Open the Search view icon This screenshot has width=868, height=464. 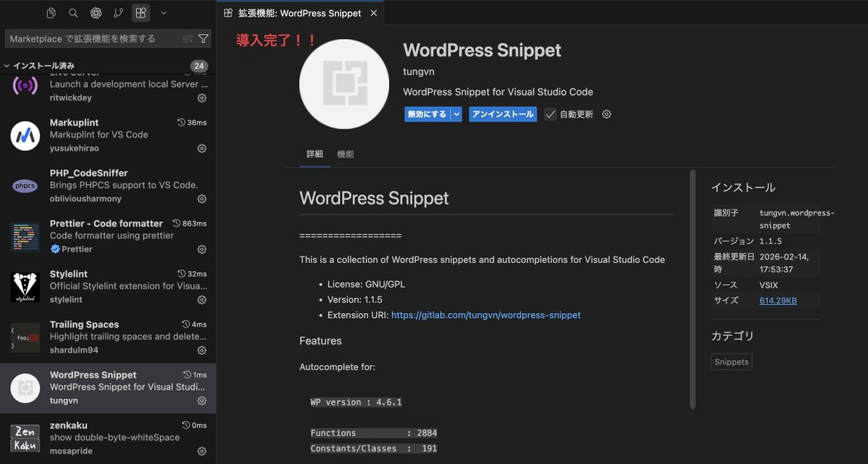point(72,13)
